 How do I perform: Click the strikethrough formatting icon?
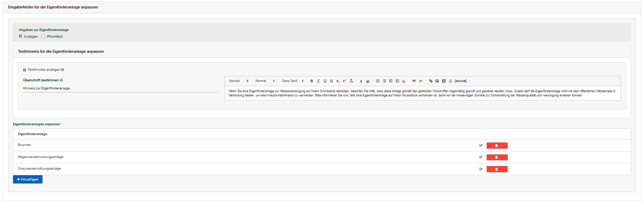(331, 81)
